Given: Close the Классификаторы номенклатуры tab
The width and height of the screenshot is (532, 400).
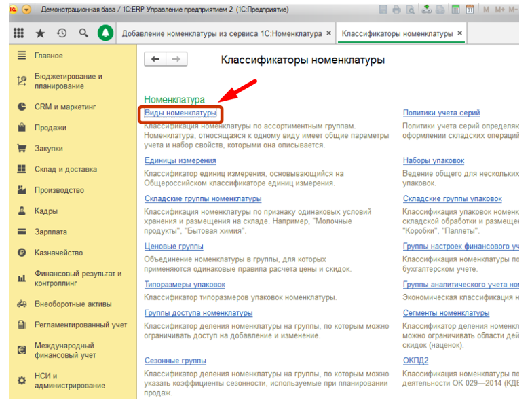Looking at the screenshot, I should tap(460, 33).
